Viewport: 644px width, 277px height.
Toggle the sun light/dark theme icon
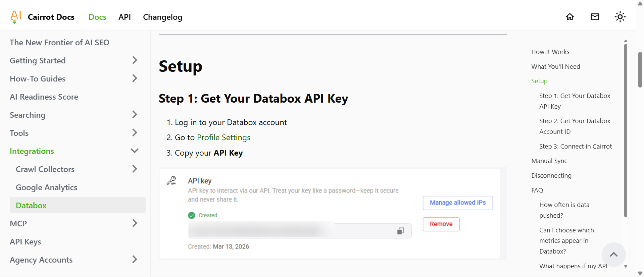point(620,17)
